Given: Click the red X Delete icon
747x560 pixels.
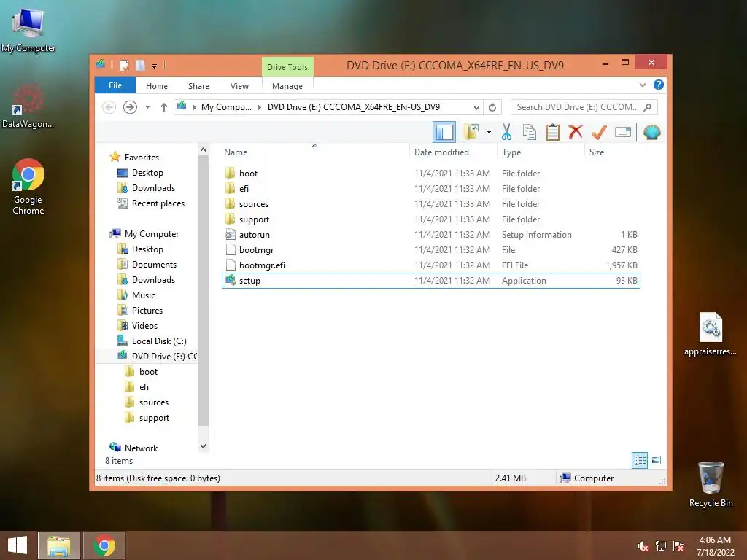Looking at the screenshot, I should (576, 132).
